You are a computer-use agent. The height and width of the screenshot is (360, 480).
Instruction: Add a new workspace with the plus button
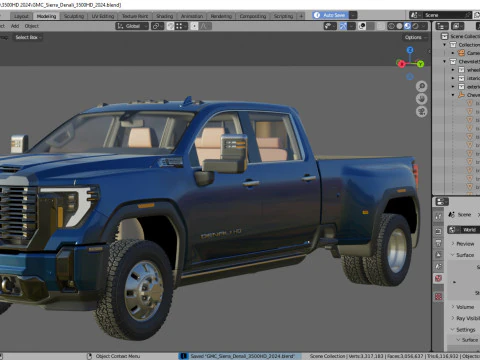pos(301,16)
